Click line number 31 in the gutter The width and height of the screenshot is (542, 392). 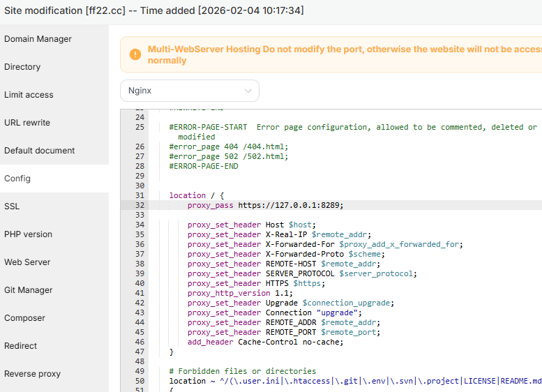pos(140,196)
